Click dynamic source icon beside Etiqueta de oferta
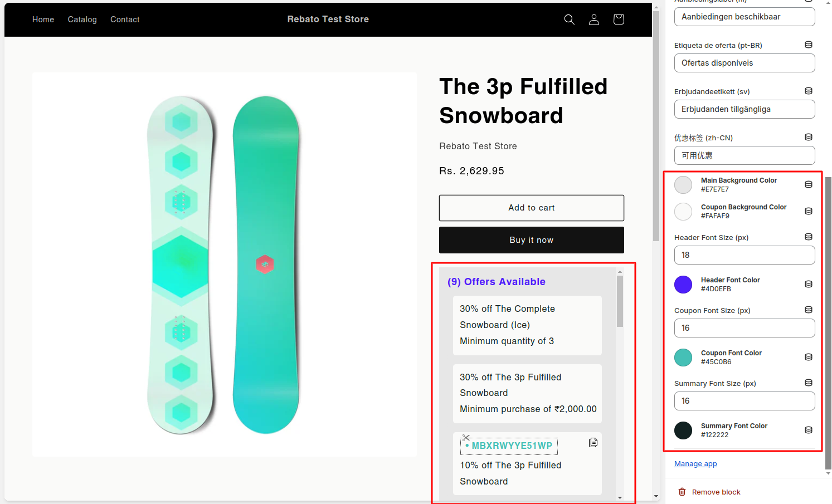Image resolution: width=832 pixels, height=504 pixels. [809, 45]
